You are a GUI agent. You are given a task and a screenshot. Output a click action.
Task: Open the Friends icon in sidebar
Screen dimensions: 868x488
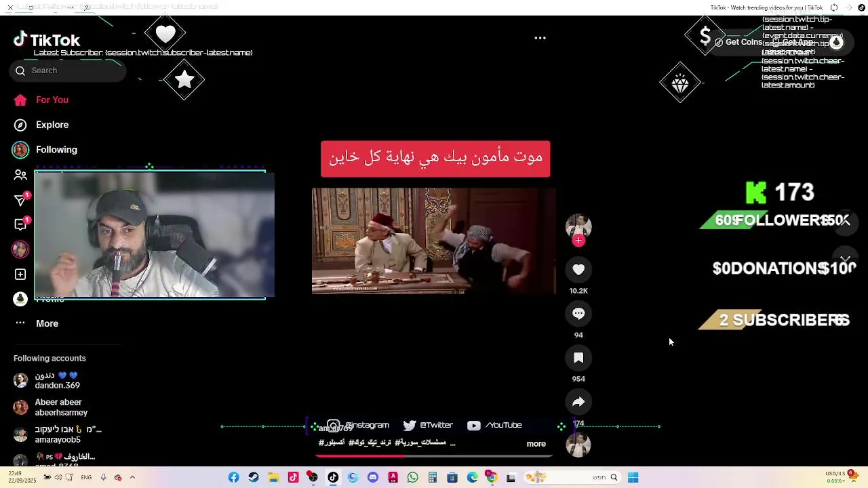(x=20, y=175)
